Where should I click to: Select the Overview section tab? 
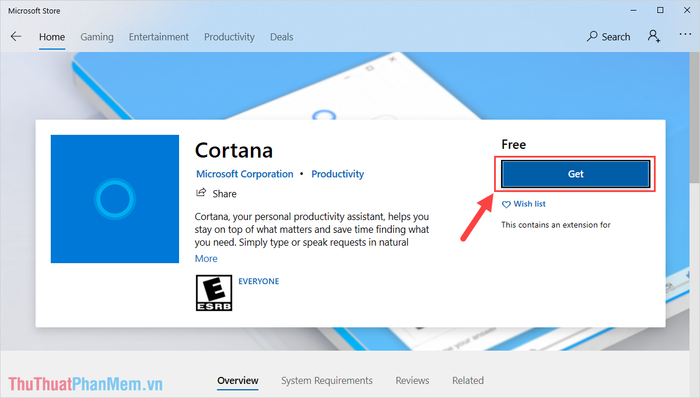tap(238, 381)
